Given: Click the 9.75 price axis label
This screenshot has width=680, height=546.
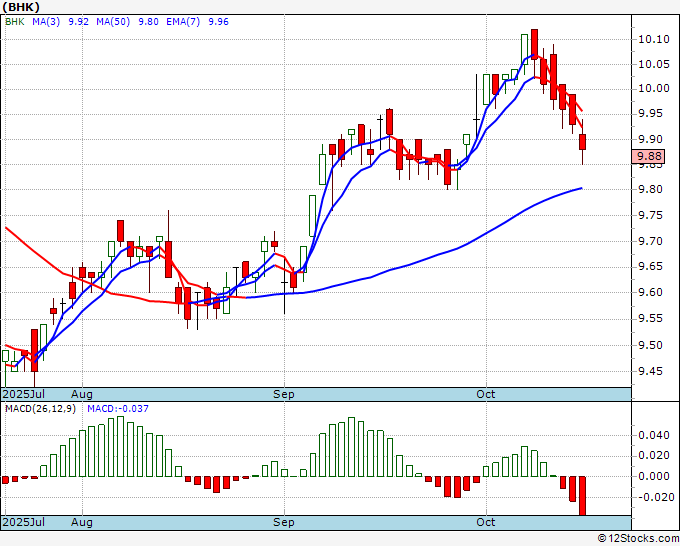Looking at the screenshot, I should click(x=650, y=216).
